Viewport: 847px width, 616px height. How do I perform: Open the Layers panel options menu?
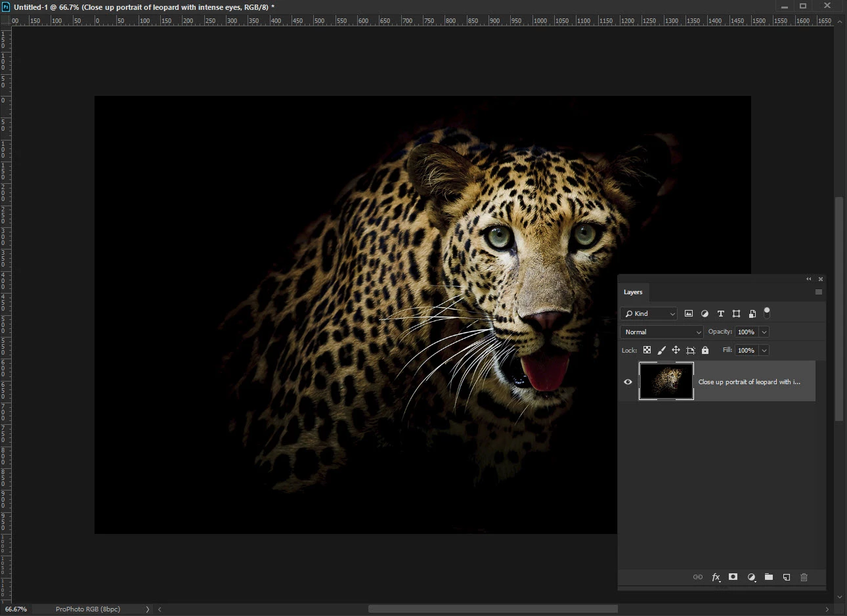click(x=819, y=292)
